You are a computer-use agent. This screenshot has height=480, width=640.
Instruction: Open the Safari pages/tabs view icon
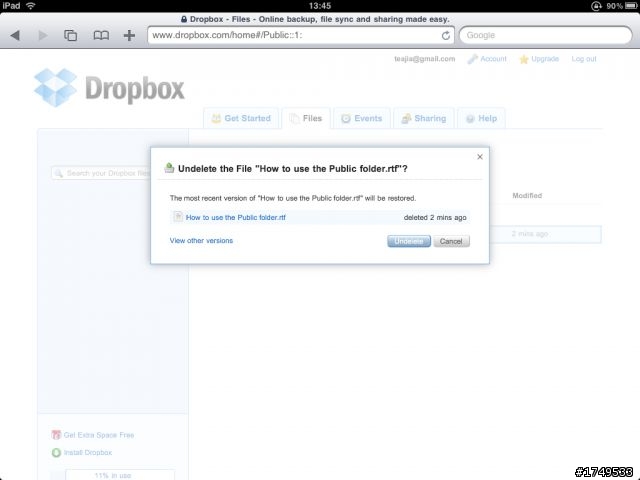[70, 36]
